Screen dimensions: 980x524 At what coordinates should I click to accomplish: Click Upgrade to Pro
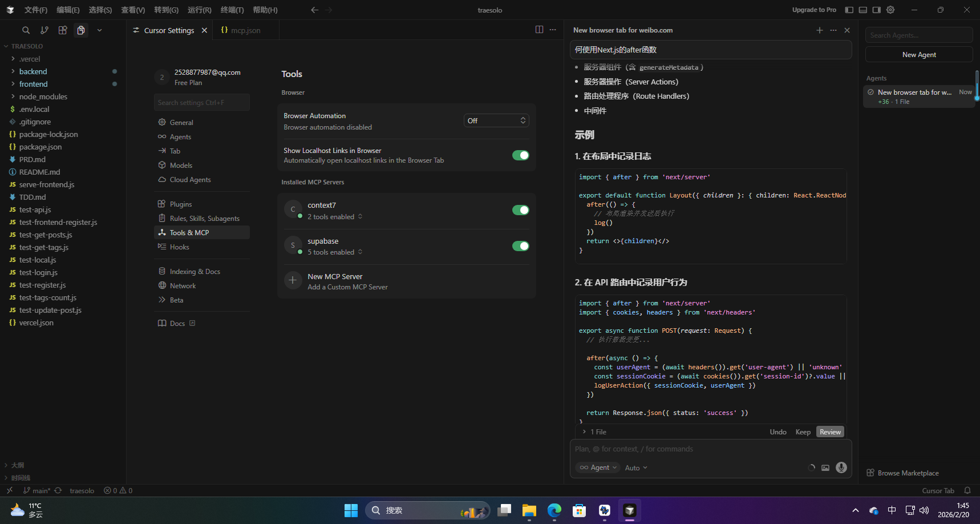[x=814, y=10]
